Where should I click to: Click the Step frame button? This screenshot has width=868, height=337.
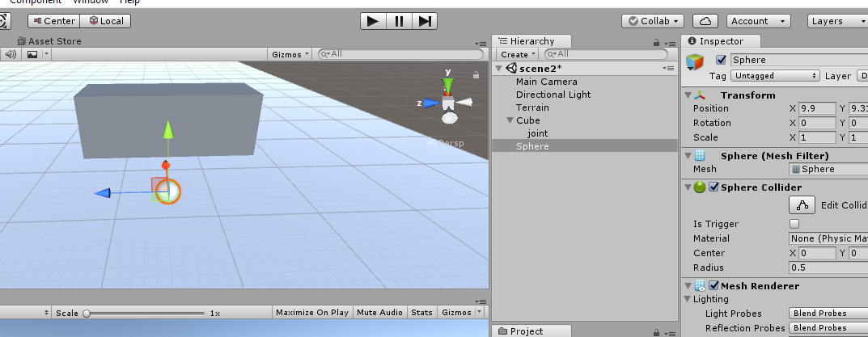click(425, 21)
